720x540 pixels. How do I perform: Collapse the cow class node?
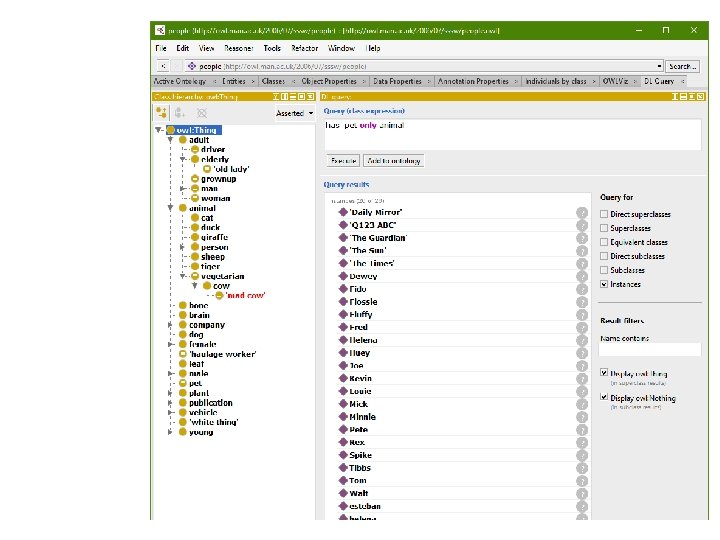click(x=195, y=286)
